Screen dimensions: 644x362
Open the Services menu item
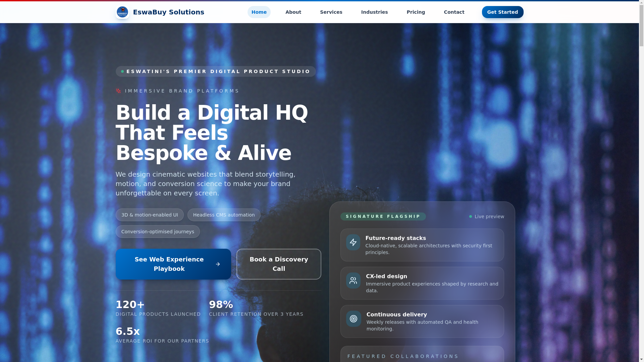(x=331, y=12)
